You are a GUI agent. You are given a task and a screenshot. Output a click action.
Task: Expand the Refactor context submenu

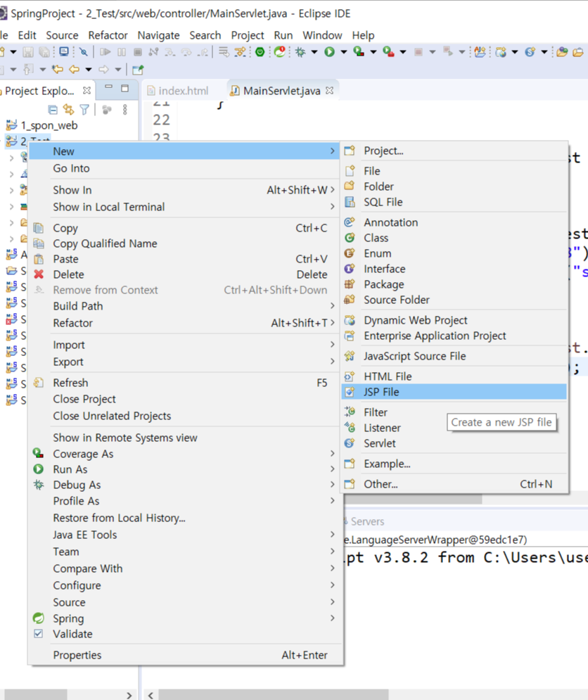185,323
